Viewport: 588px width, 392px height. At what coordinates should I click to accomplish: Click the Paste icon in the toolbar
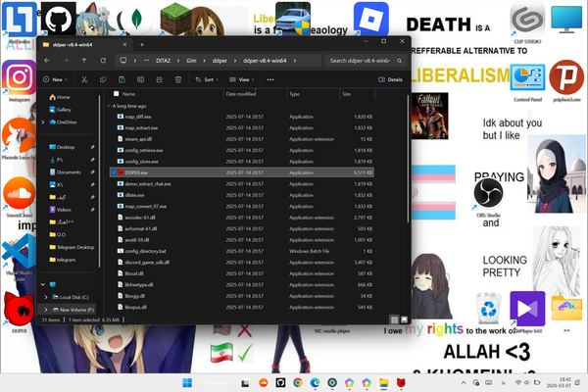122,79
